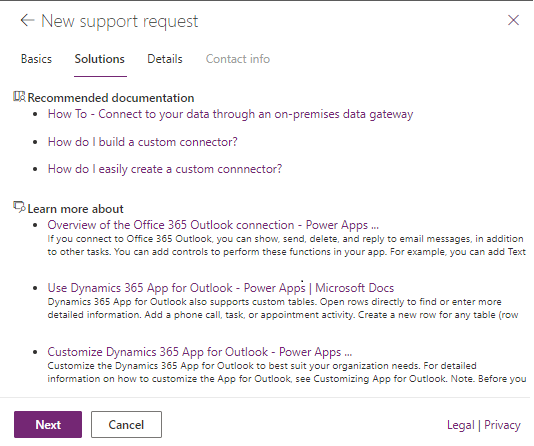Click the Next button
This screenshot has height=446, width=534.
(48, 425)
